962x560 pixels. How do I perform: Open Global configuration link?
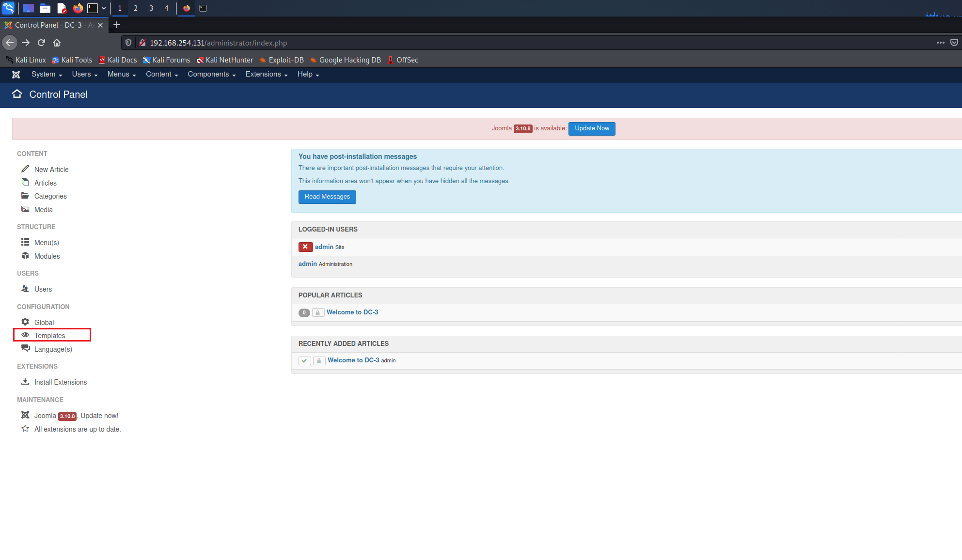[44, 323]
